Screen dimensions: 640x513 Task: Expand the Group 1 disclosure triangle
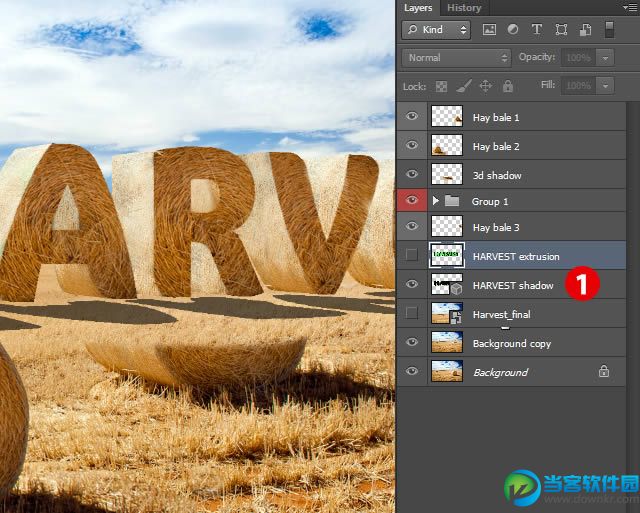[x=436, y=201]
